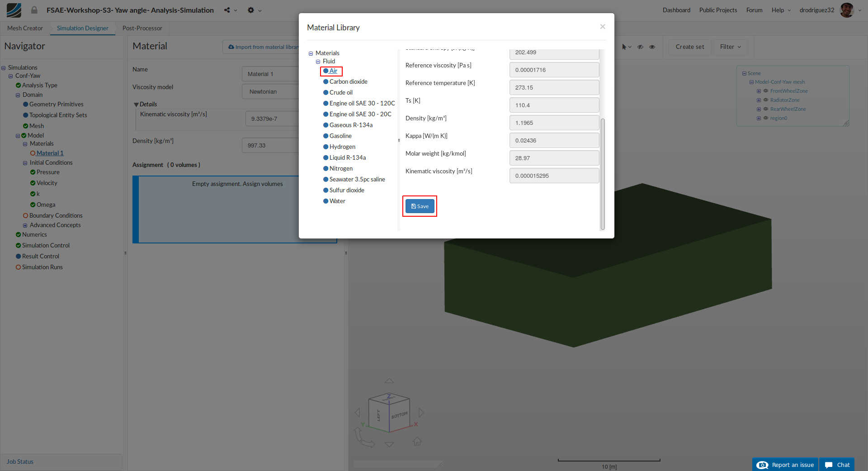Collapse the Details disclosure triangle
This screenshot has width=868, height=471.
pos(136,105)
